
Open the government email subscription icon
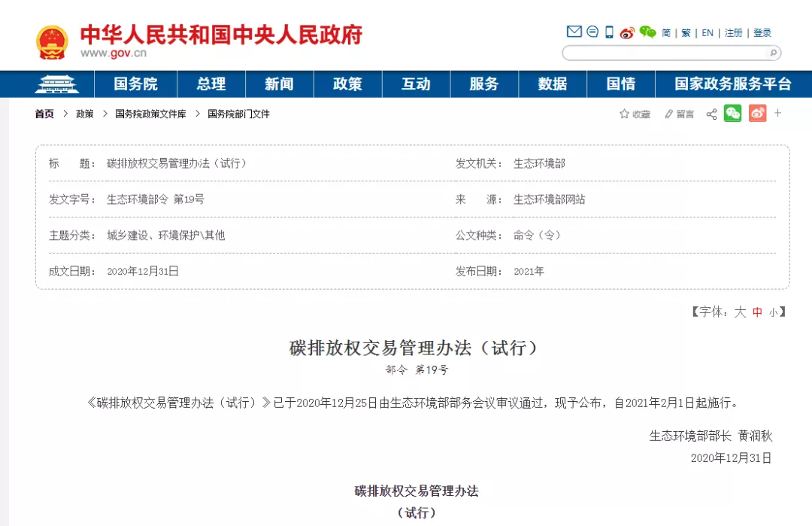pos(574,32)
